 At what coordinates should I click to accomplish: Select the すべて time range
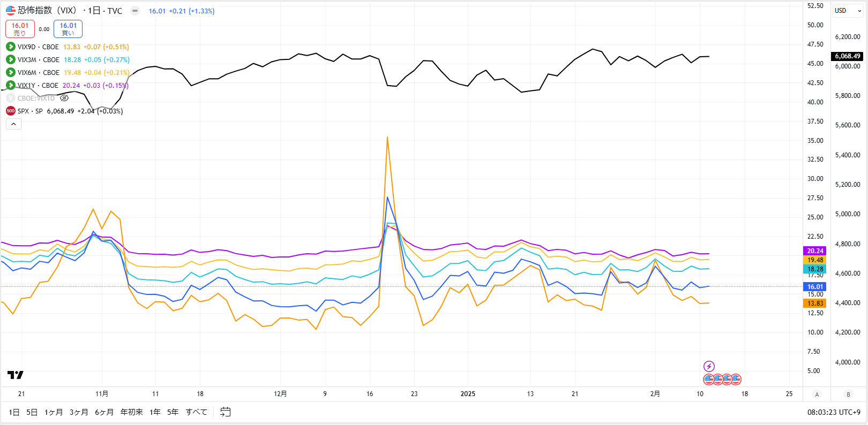pyautogui.click(x=196, y=412)
